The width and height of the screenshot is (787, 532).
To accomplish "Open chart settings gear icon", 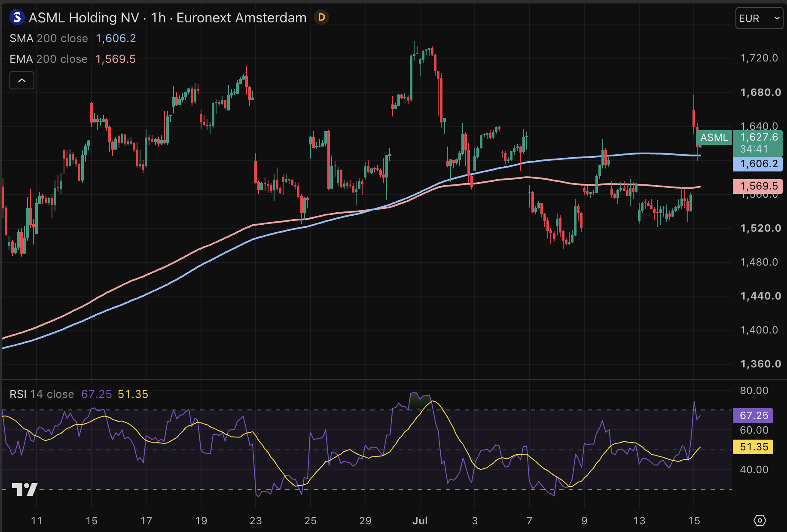I will tap(760, 520).
